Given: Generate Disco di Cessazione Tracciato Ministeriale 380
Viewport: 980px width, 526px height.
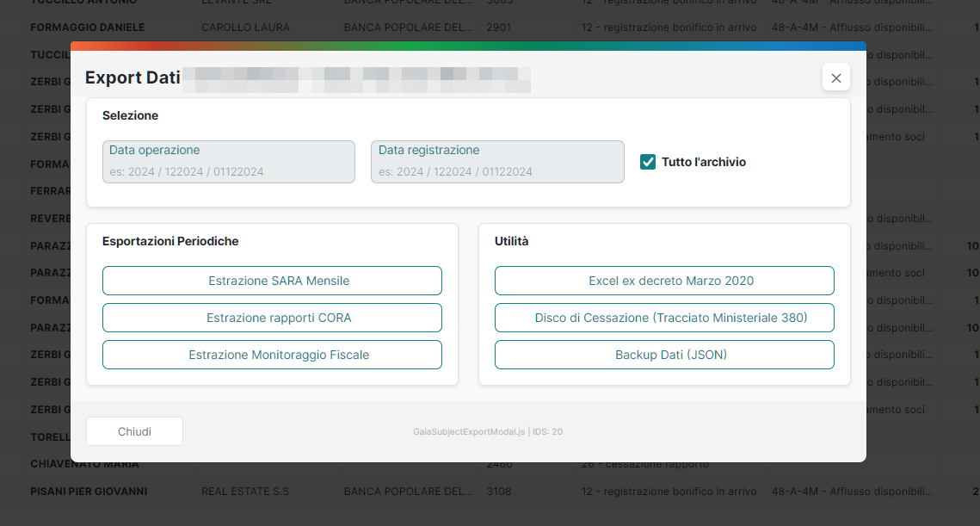Looking at the screenshot, I should [664, 318].
